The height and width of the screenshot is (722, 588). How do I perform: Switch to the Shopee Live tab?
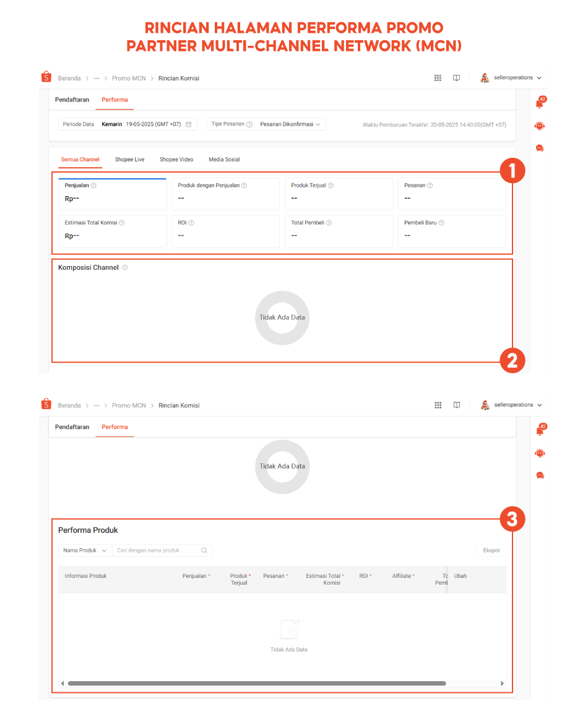[x=129, y=160]
